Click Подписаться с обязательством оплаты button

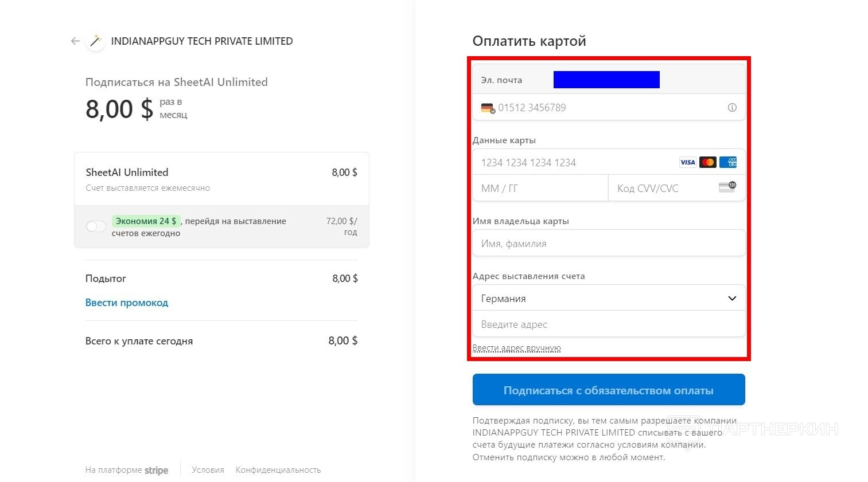[x=609, y=390]
